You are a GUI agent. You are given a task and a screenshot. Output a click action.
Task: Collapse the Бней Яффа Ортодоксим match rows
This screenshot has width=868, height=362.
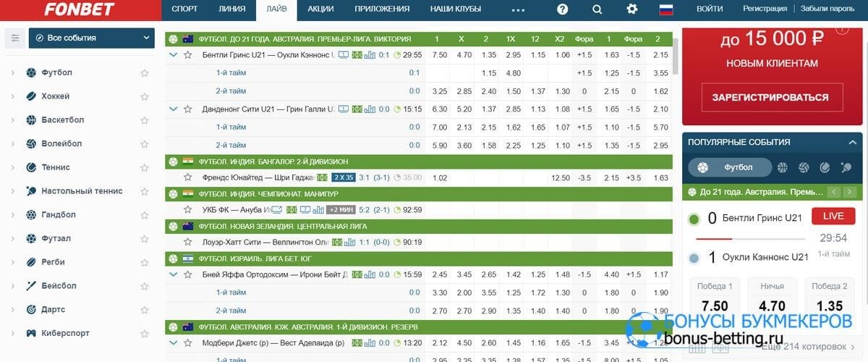(173, 274)
